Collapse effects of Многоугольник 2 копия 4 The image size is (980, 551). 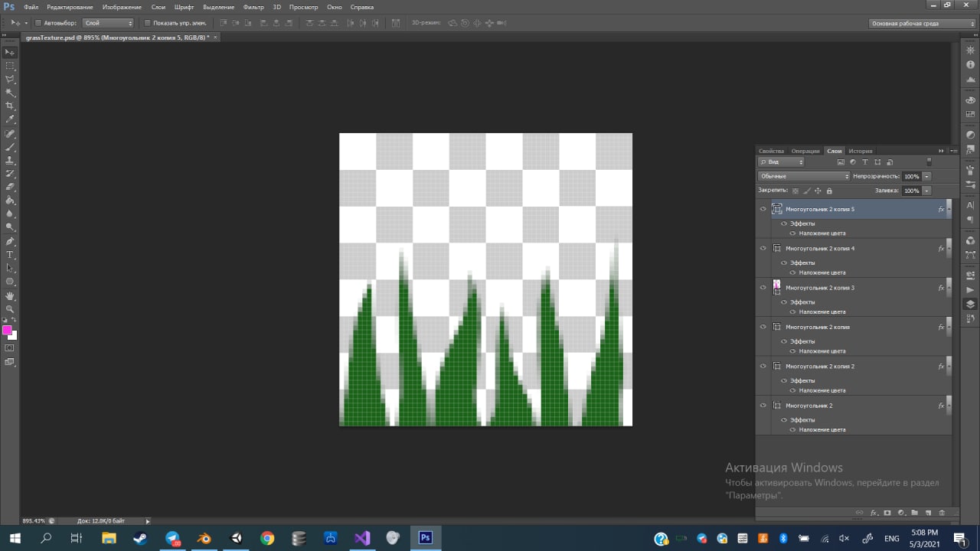[x=948, y=248]
